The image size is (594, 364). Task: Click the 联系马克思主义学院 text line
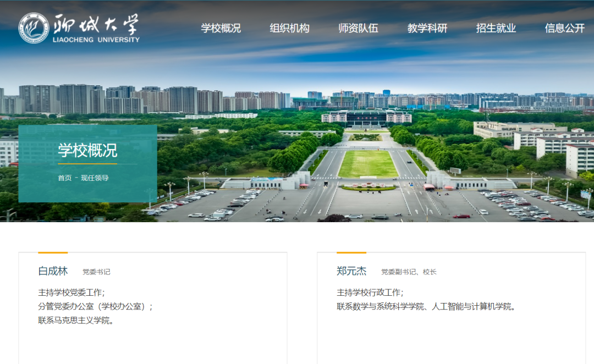(76, 320)
